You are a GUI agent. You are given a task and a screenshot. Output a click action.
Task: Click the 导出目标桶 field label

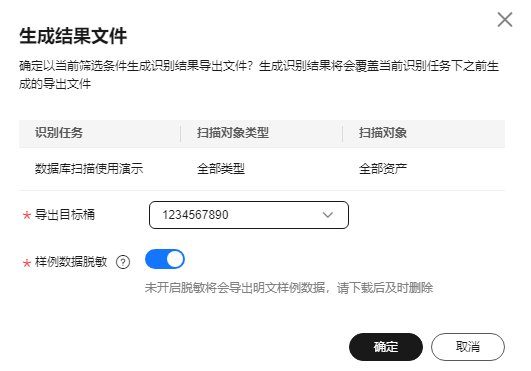coord(65,215)
